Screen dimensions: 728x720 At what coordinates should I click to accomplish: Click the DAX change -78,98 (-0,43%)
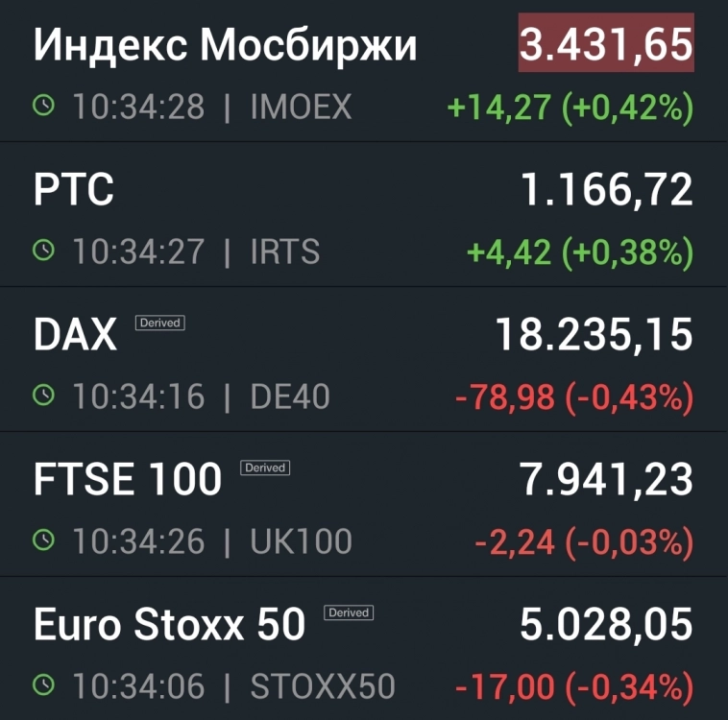pos(573,396)
